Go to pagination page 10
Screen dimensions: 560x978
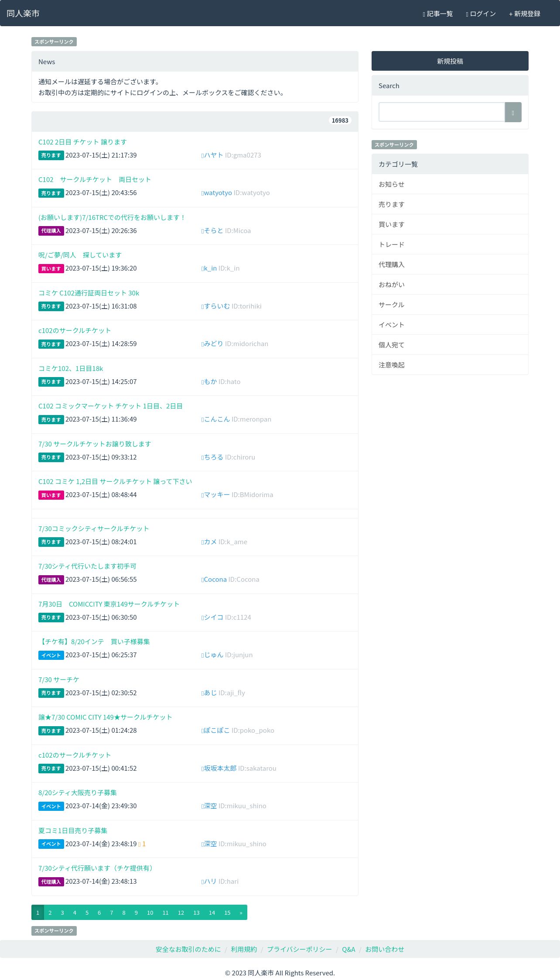tap(150, 913)
